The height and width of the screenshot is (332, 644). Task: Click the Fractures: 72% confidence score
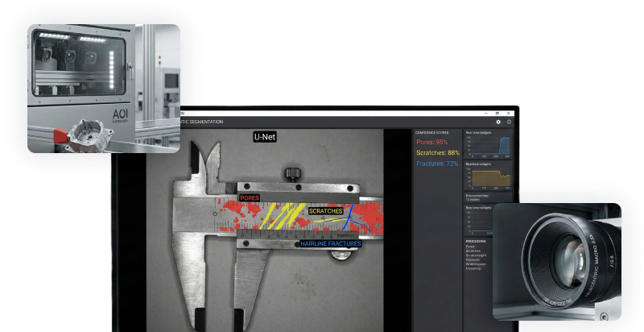437,164
